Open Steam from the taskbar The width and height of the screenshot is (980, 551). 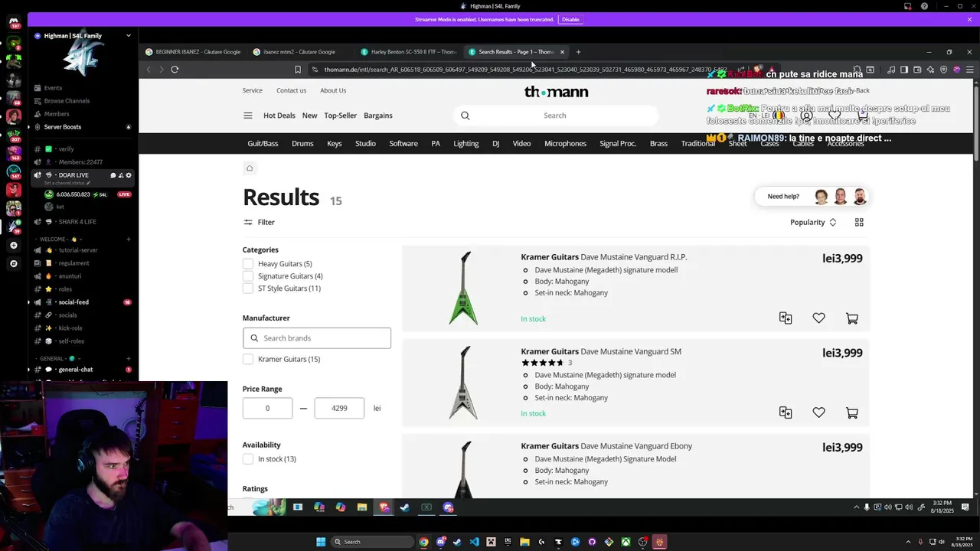tap(457, 542)
